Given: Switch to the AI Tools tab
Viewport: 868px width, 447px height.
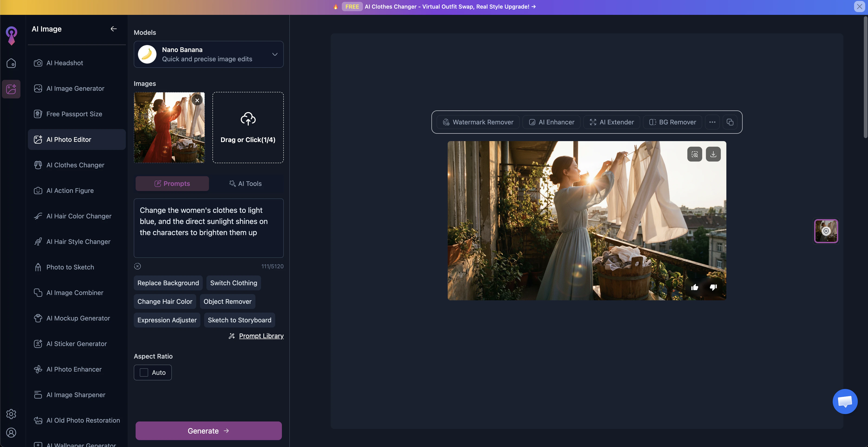Looking at the screenshot, I should point(246,184).
